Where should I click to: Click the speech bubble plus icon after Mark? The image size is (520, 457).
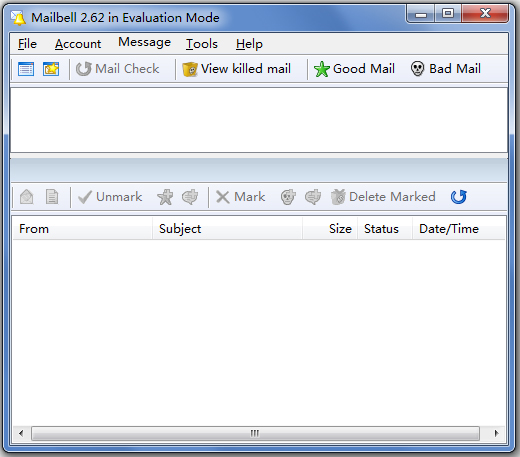(x=313, y=197)
